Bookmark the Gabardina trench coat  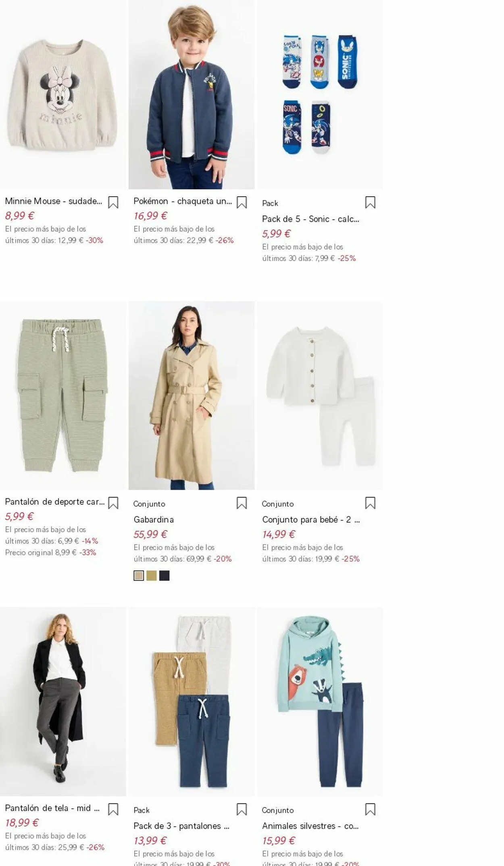242,503
